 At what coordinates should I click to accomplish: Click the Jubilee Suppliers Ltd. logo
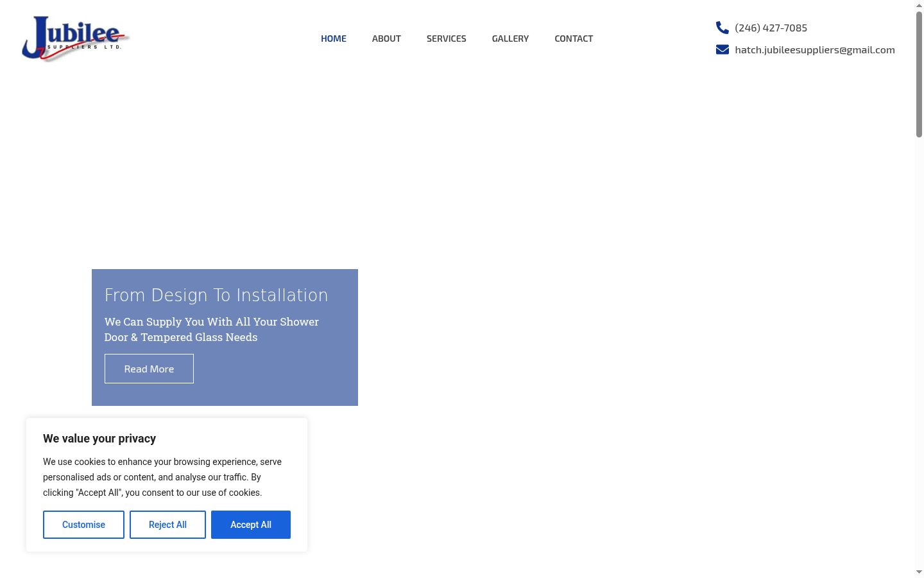pos(76,39)
